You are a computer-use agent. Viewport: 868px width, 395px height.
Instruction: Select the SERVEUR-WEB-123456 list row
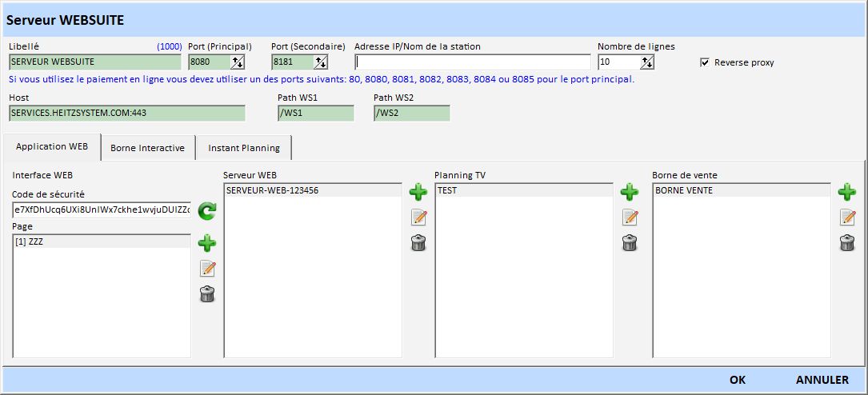313,191
